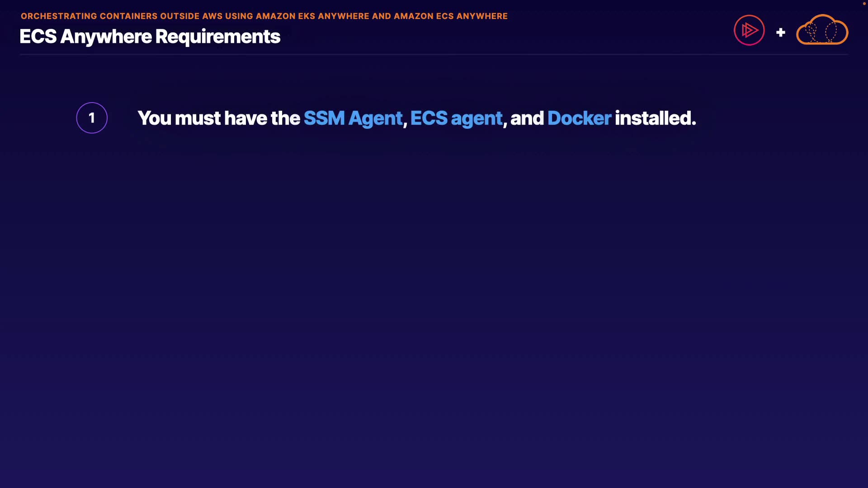Click the blue "ECS agent" text
This screenshot has width=868, height=488.
click(456, 118)
